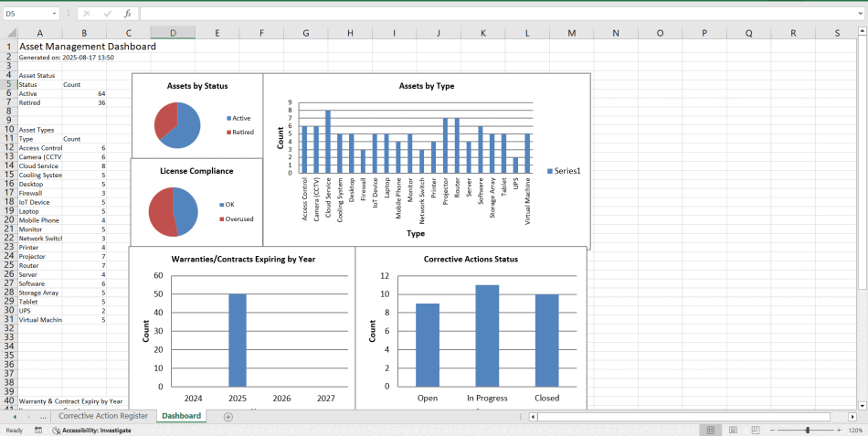This screenshot has height=437, width=868.
Task: Switch to Page Layout view icon
Action: tap(734, 431)
